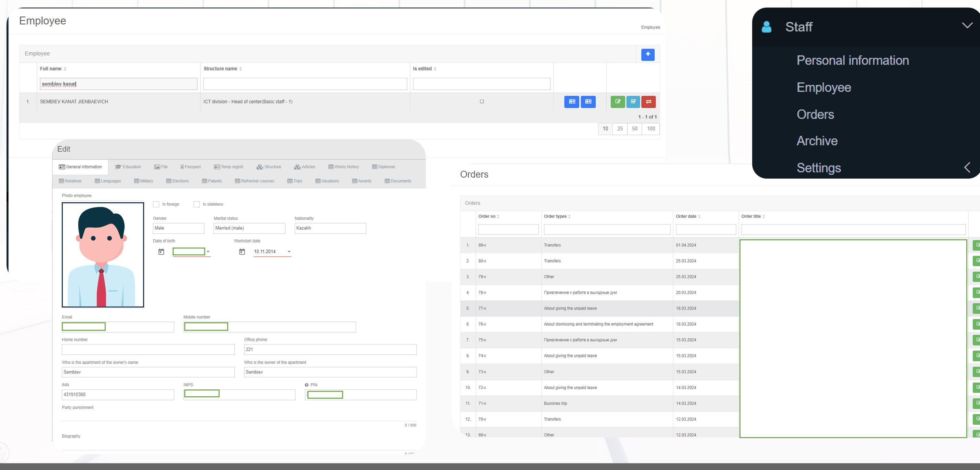Viewport: 980px width, 470px height.
Task: Click 'SEMBIEV KANAT JIENBAEVICH' name cell
Action: pos(74,101)
